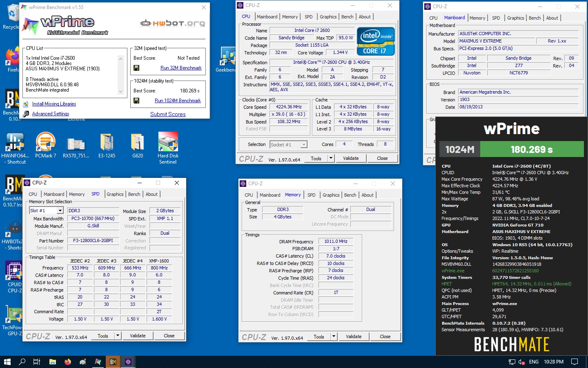This screenshot has height=368, width=588.
Task: Click the 1011.0 MHz DRAM Frequency value
Action: pyautogui.click(x=336, y=241)
